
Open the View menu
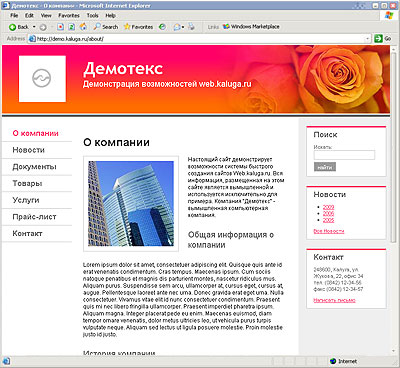pyautogui.click(x=46, y=15)
